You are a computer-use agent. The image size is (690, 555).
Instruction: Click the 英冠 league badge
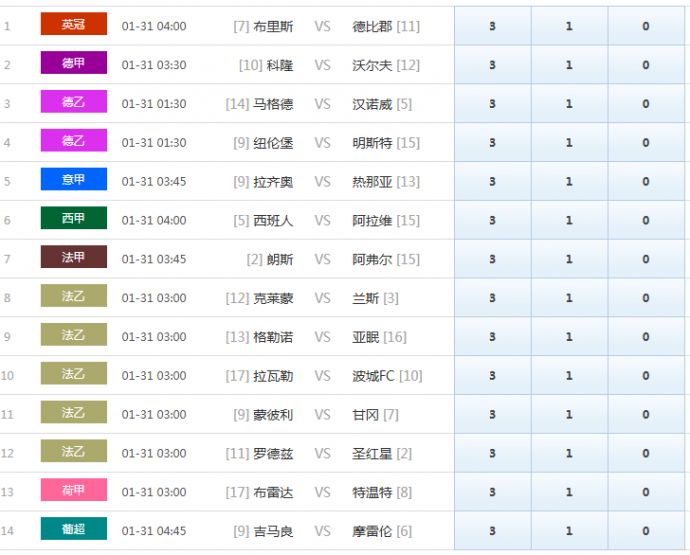tap(73, 25)
